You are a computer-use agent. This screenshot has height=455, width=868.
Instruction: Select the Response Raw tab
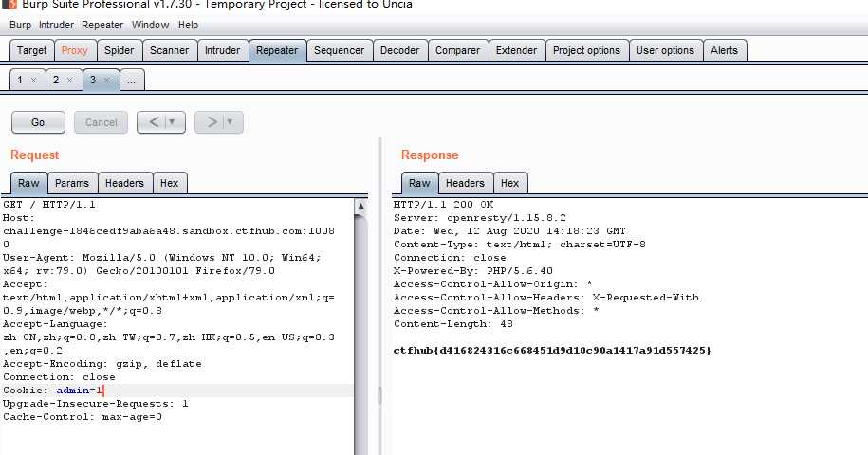click(419, 183)
